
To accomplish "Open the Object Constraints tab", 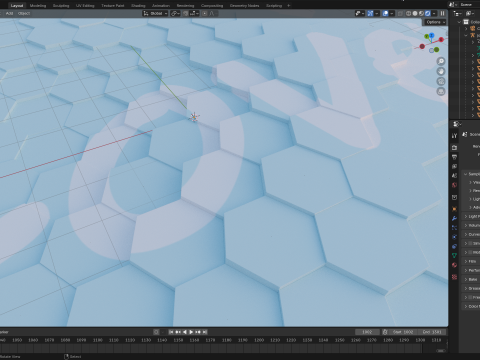I will click(x=454, y=246).
